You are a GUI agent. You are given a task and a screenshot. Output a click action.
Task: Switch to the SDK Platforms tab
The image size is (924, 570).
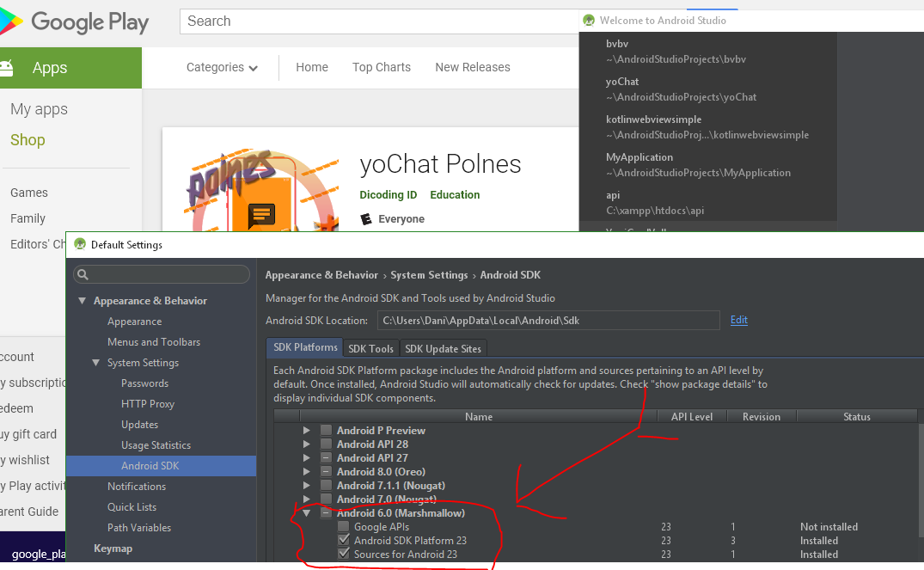pyautogui.click(x=305, y=347)
